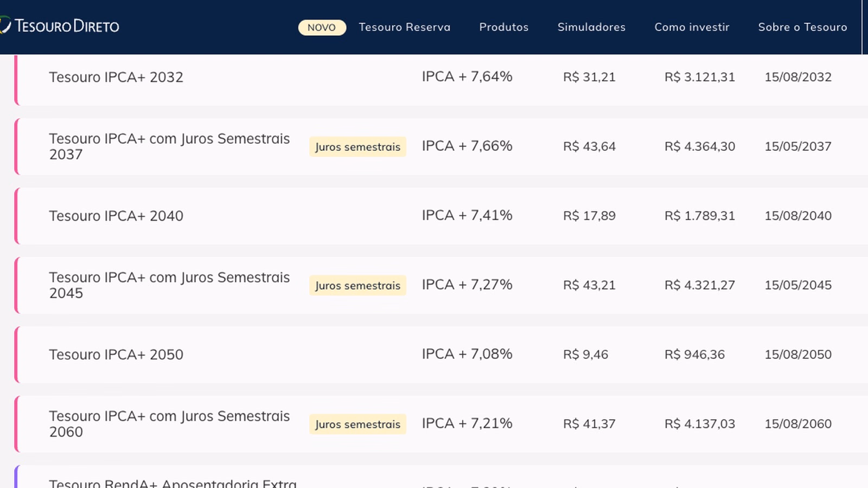Image resolution: width=868 pixels, height=488 pixels.
Task: Click minimum investment R$ 17,89
Action: (589, 216)
